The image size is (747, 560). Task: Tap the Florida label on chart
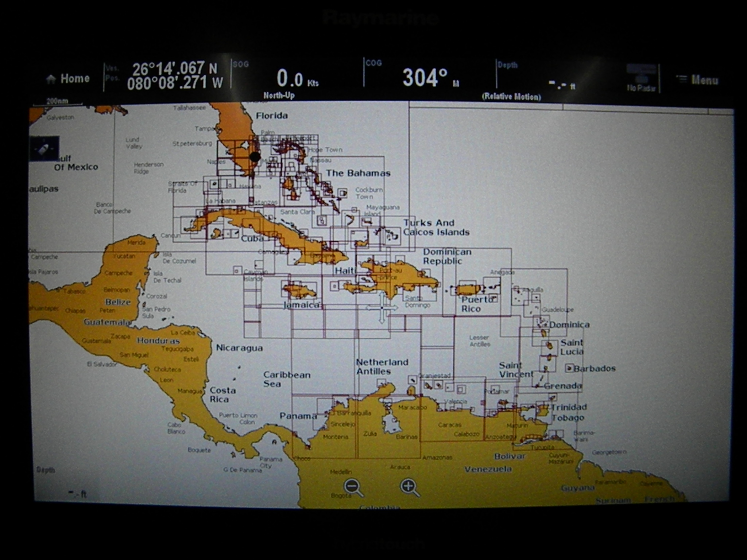[x=272, y=116]
